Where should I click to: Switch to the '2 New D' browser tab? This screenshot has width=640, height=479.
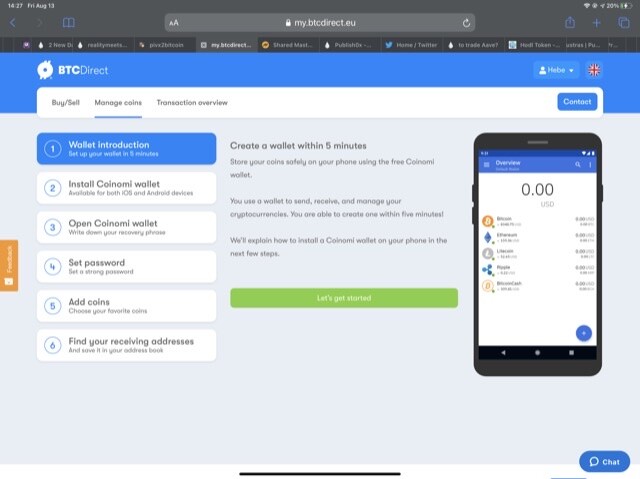point(55,45)
